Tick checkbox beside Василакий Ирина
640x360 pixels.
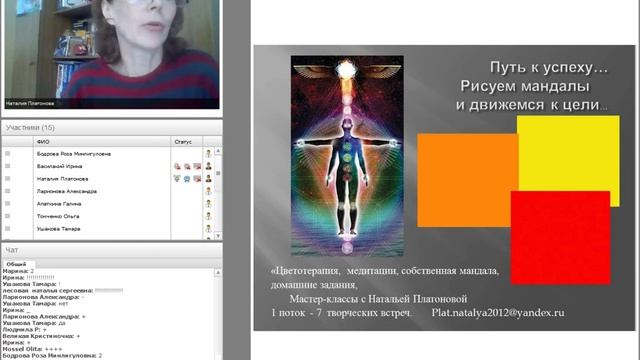click(x=8, y=166)
